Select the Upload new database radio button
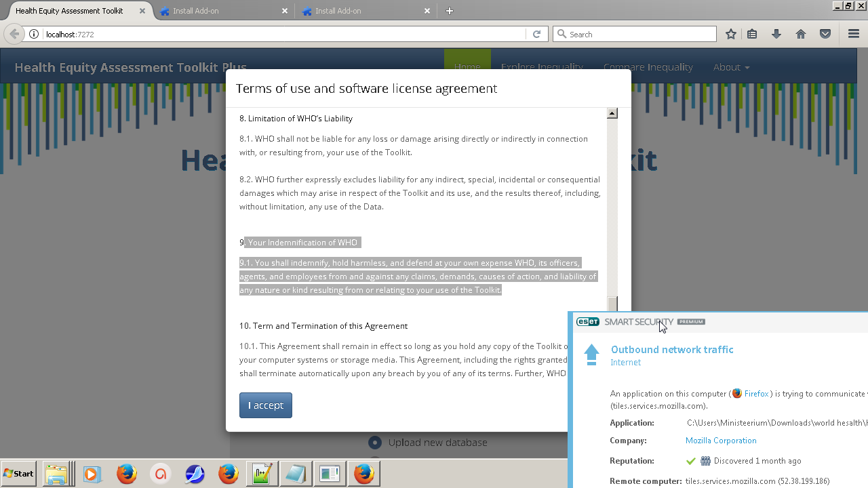The height and width of the screenshot is (488, 868). point(375,443)
